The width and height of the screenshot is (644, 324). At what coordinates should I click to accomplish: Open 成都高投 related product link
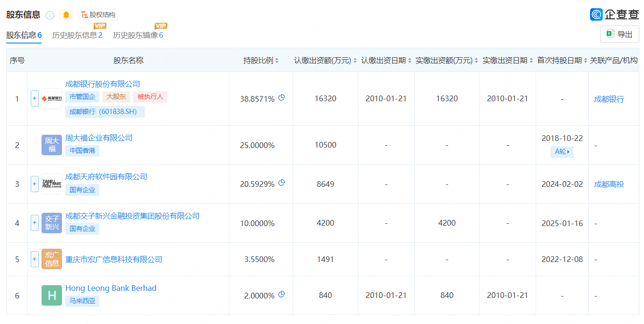tap(609, 184)
